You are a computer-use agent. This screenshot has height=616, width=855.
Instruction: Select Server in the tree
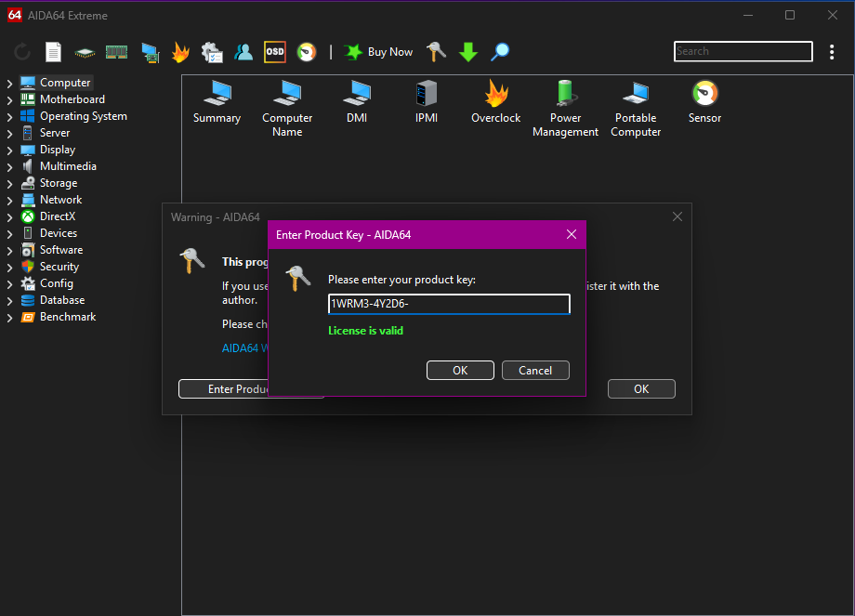pos(55,133)
